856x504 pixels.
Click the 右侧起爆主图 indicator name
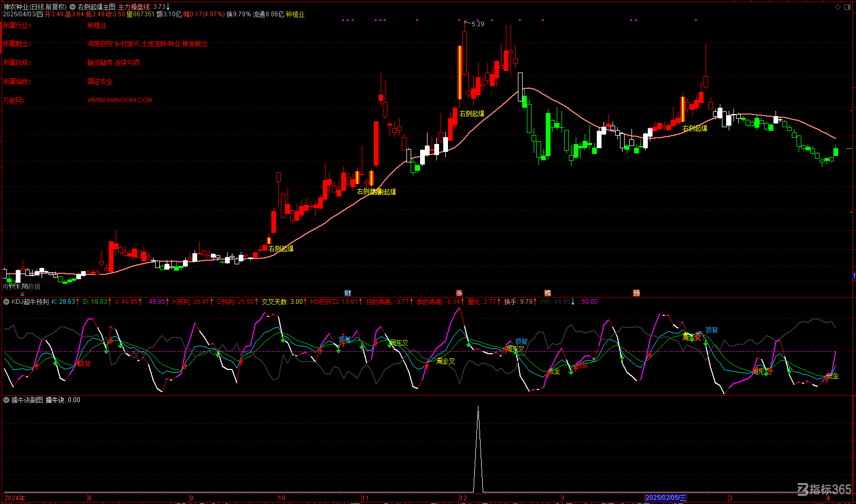(x=96, y=7)
